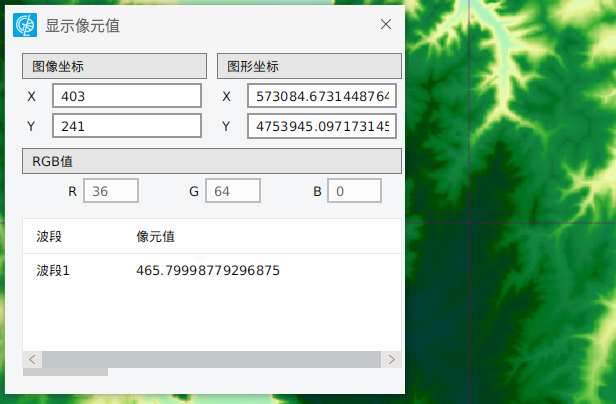Click the R value field showing 36
This screenshot has width=616, height=404.
tap(110, 191)
